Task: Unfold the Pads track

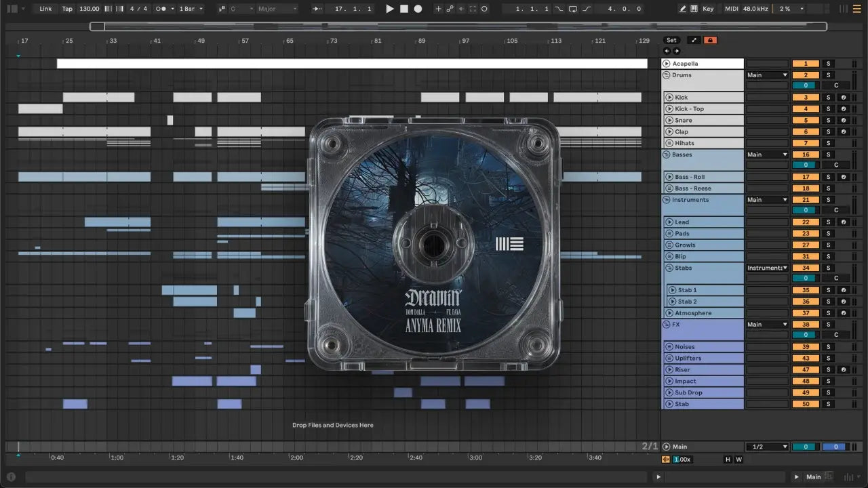Action: (x=669, y=234)
